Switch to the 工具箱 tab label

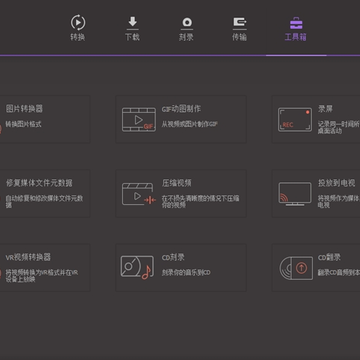(x=296, y=37)
